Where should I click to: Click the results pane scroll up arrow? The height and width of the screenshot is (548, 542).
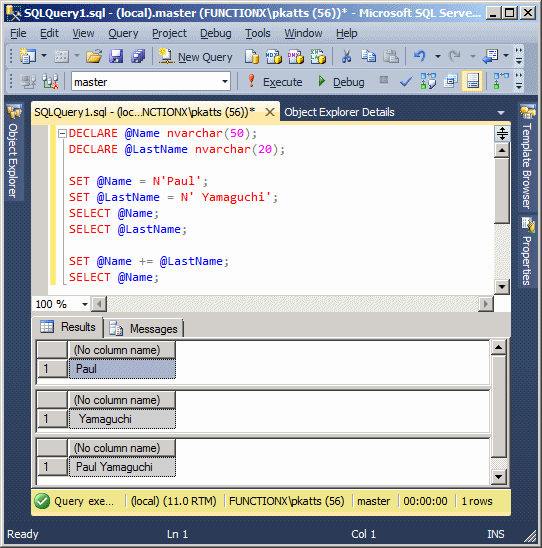[498, 347]
